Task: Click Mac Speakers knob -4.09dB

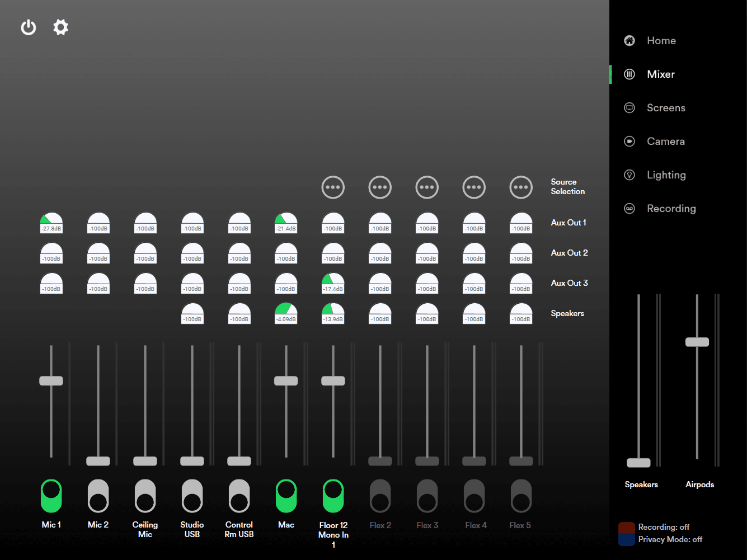Action: pyautogui.click(x=286, y=313)
